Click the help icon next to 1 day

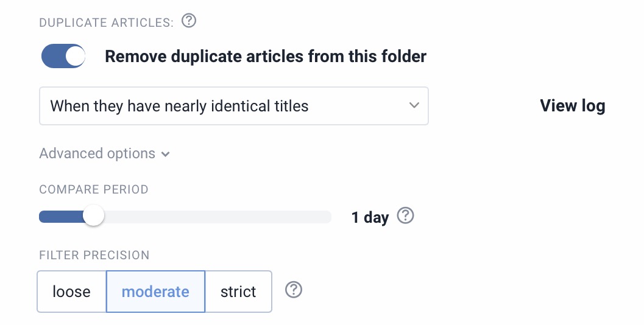[x=405, y=216]
